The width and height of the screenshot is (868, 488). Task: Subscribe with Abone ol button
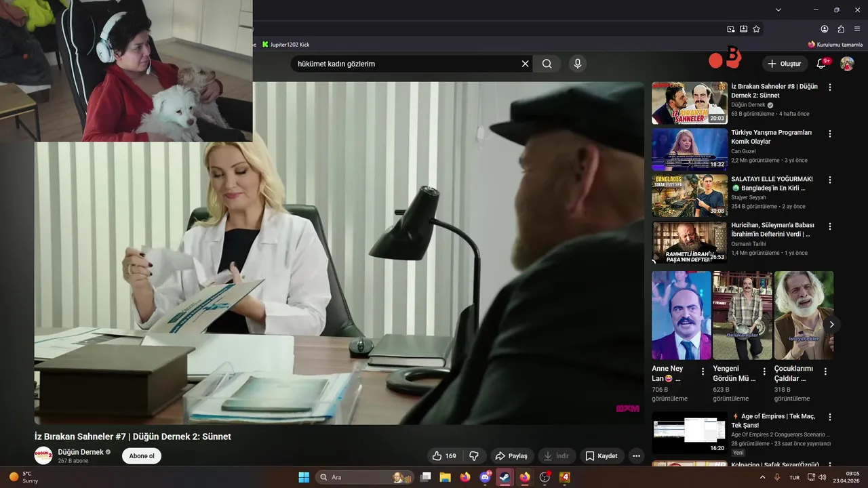point(142,456)
